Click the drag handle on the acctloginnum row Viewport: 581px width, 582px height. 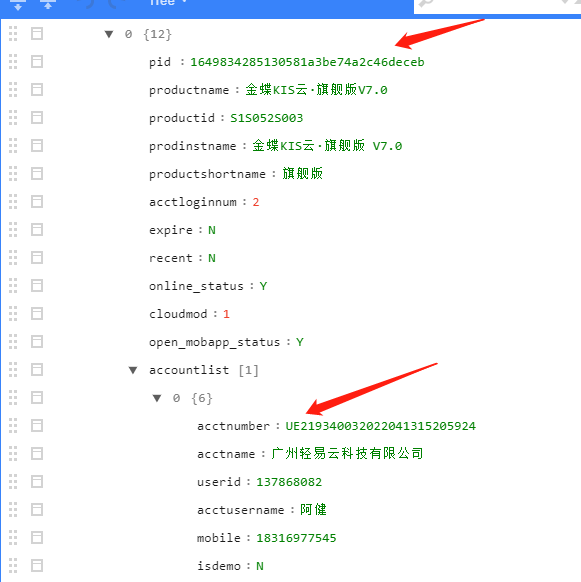coord(13,202)
